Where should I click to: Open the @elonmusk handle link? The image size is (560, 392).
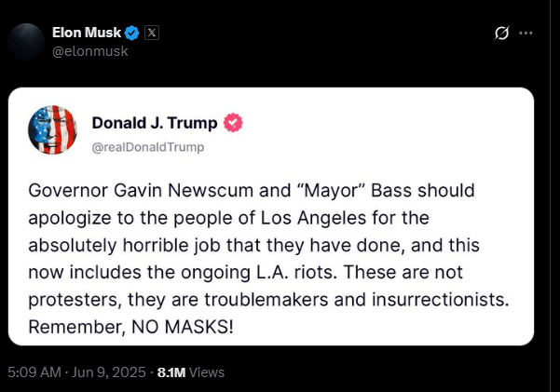[x=90, y=51]
